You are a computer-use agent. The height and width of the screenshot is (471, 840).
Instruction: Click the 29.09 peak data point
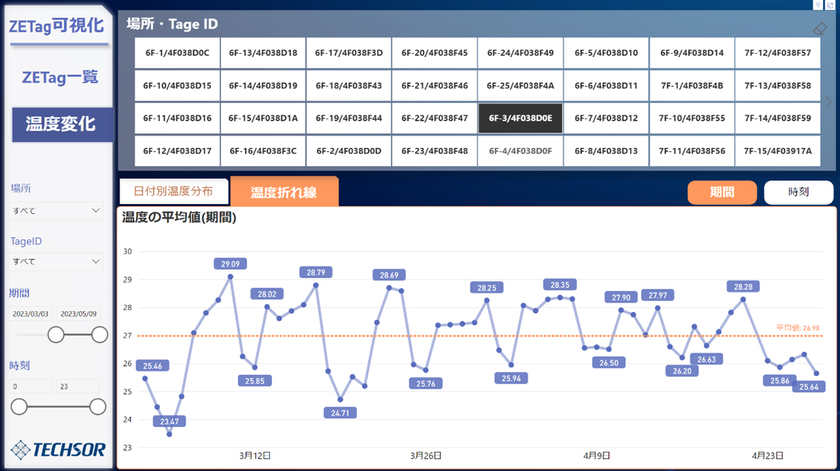230,276
